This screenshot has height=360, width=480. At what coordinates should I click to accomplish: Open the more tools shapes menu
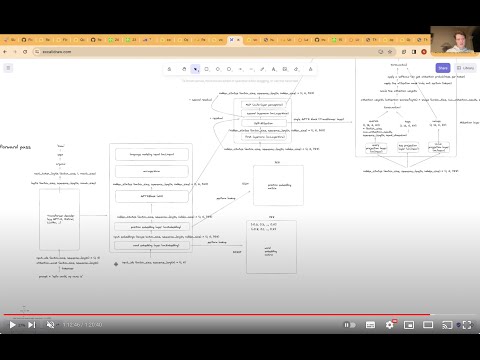pyautogui.click(x=310, y=69)
